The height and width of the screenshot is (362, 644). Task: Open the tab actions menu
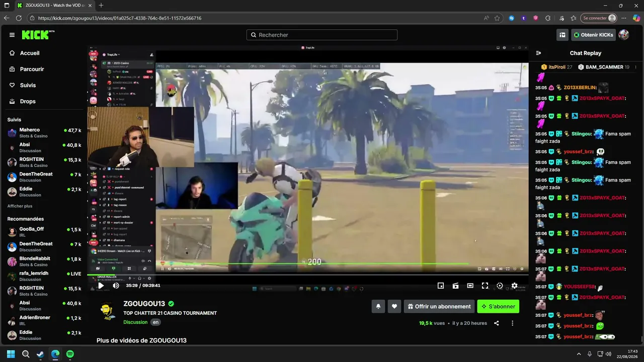coord(7,6)
